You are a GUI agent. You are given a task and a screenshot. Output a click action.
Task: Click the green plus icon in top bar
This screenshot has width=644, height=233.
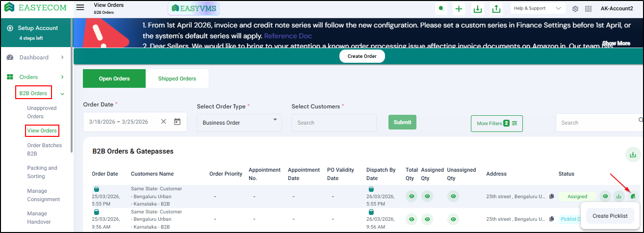tap(459, 9)
